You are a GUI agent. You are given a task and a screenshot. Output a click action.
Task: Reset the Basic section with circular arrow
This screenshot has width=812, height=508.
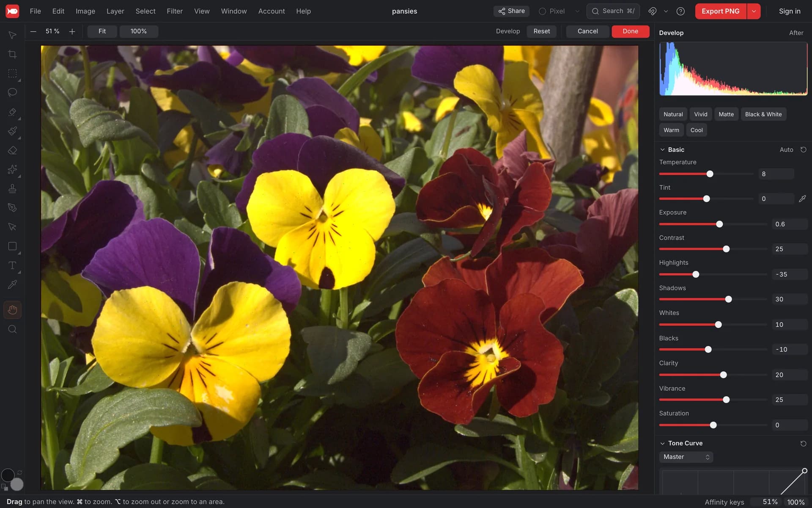pyautogui.click(x=804, y=149)
